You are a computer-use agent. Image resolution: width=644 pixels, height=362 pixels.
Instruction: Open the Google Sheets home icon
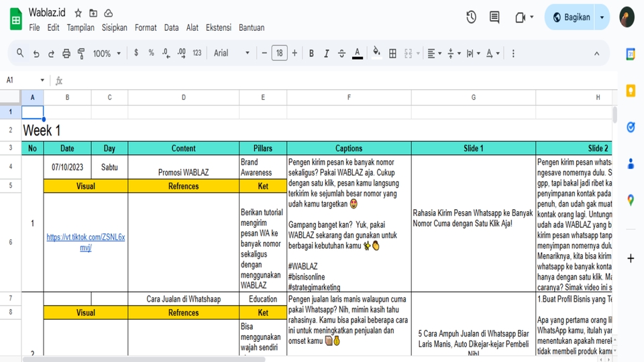15,19
